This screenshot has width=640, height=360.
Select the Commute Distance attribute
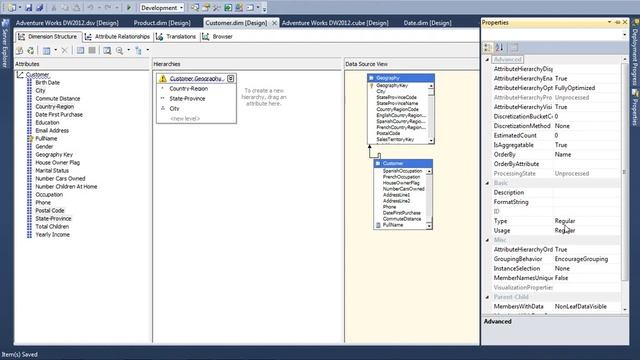point(58,98)
